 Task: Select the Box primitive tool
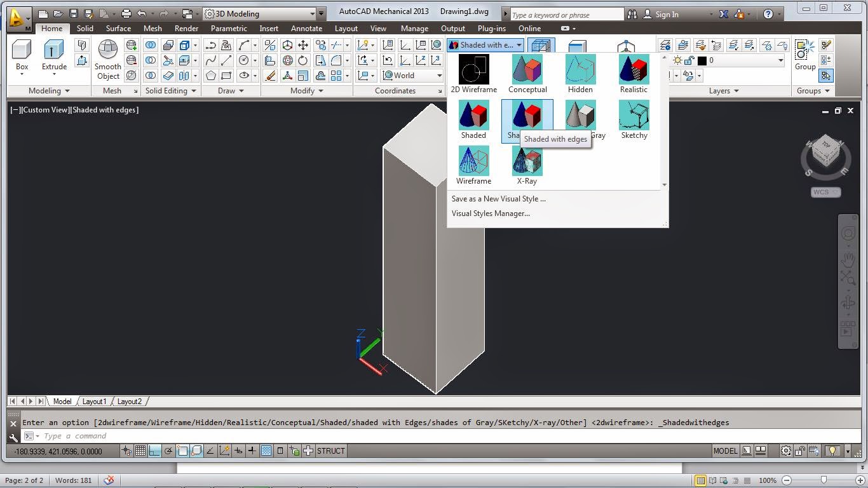tap(21, 56)
